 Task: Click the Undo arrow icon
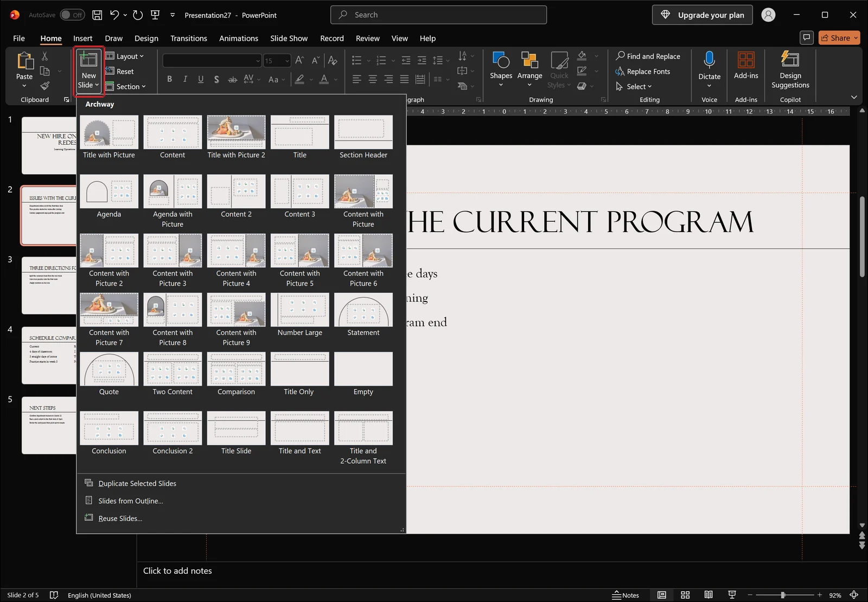114,15
